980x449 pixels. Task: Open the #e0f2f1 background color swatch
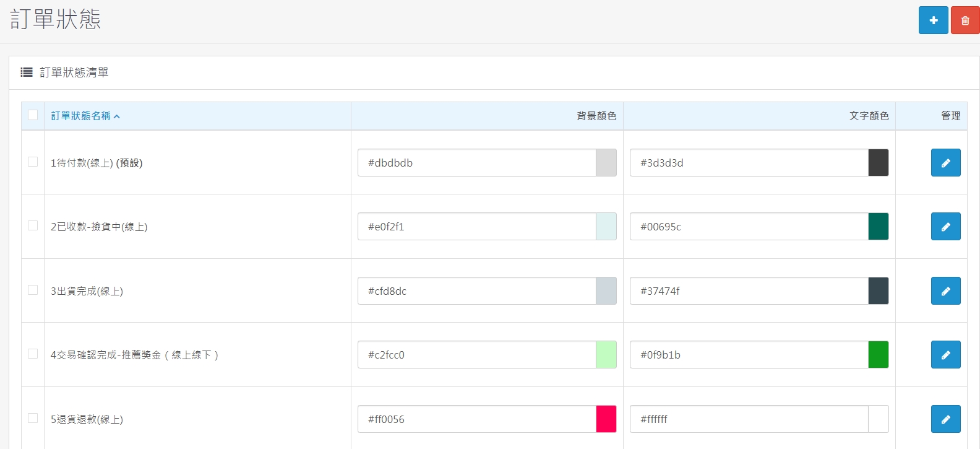pos(606,227)
